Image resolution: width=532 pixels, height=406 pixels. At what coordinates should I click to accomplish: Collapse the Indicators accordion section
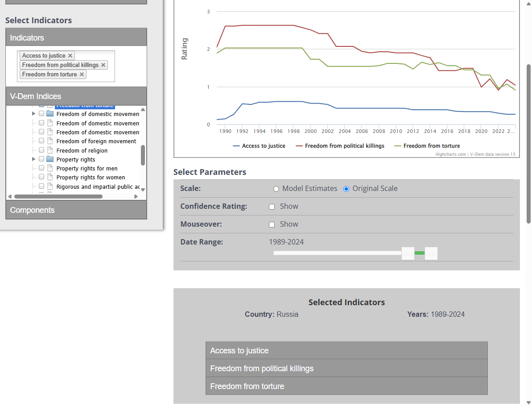pos(76,37)
